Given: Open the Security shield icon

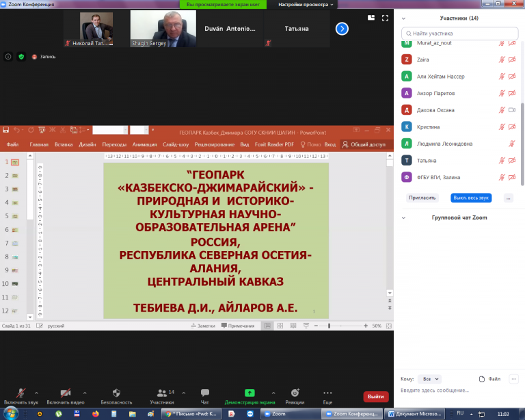Looking at the screenshot, I should [116, 393].
